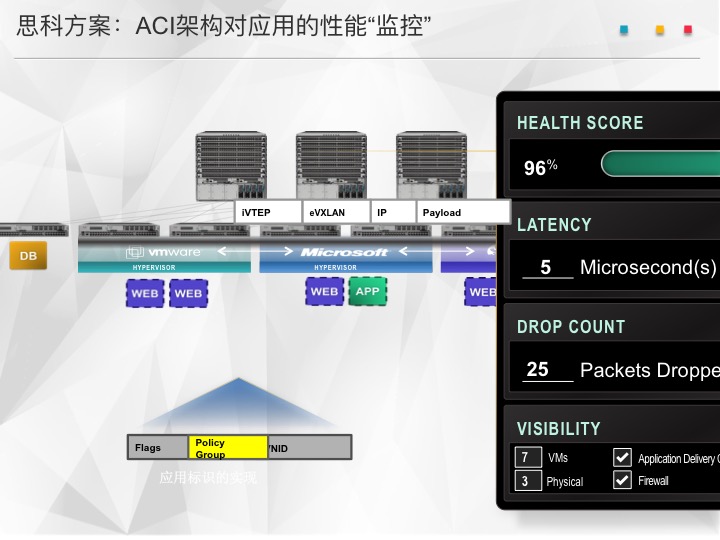Click the LATENCY heading
Viewport: 720px width, 540px height.
[x=554, y=225]
